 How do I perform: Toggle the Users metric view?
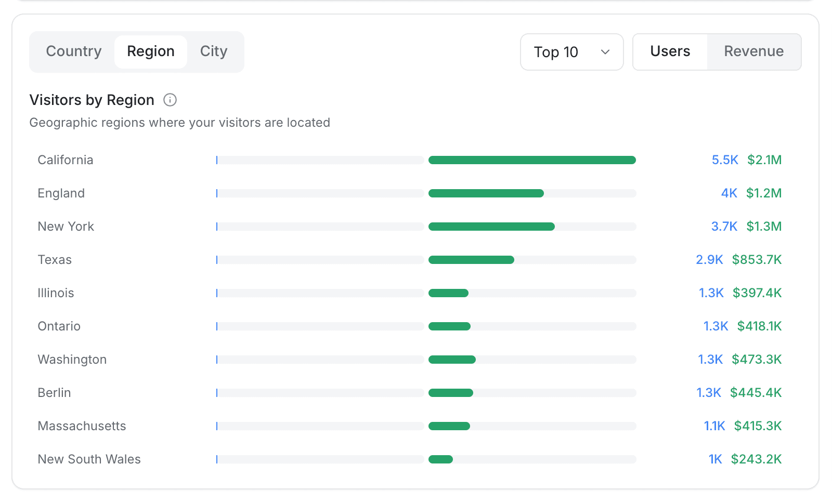(x=670, y=51)
